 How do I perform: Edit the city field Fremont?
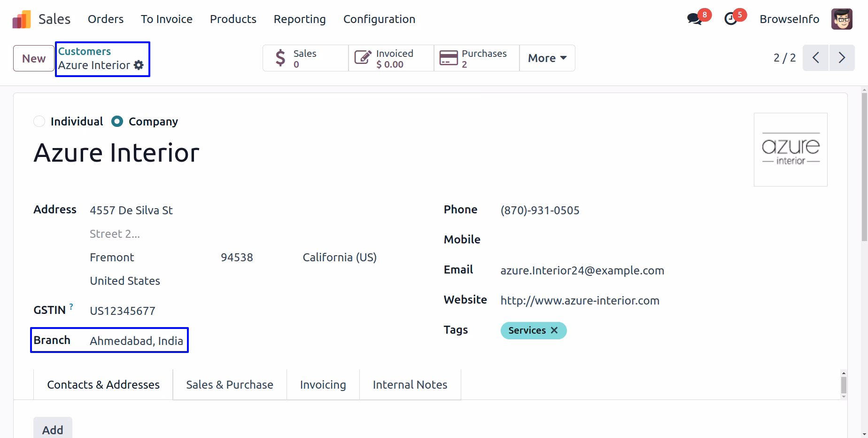point(112,258)
